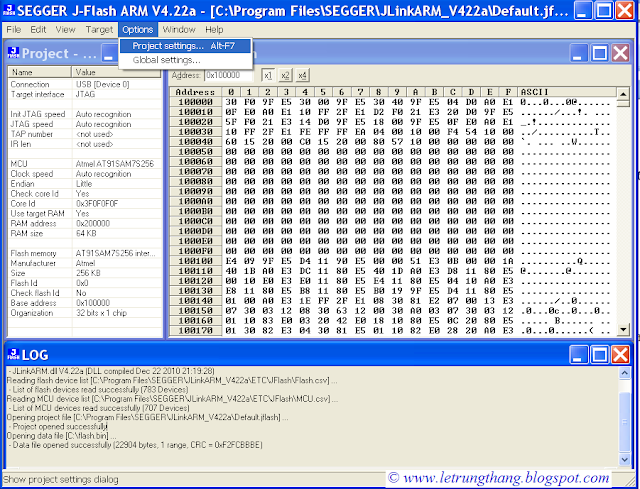Select Target interface JTAG row
Viewport: 640px width, 489px height.
(x=84, y=94)
